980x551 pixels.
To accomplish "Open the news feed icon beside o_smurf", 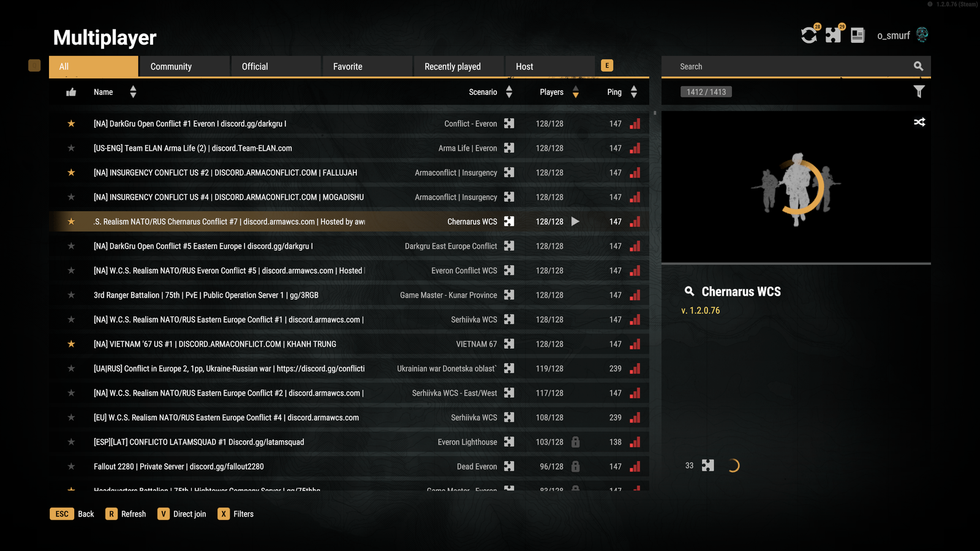I will (x=858, y=36).
